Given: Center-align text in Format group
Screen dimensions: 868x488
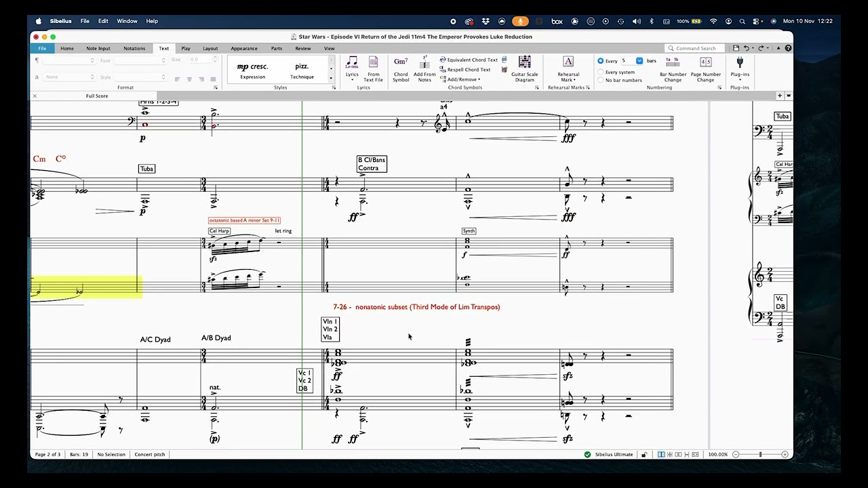Looking at the screenshot, I should (189, 79).
